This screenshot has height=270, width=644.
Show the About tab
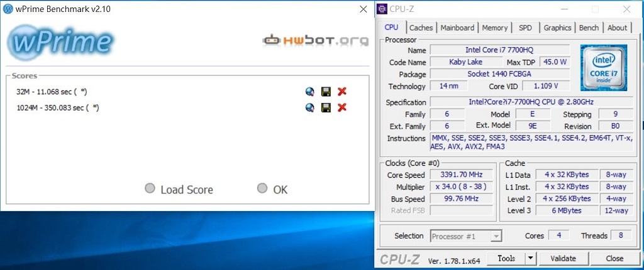pyautogui.click(x=617, y=28)
